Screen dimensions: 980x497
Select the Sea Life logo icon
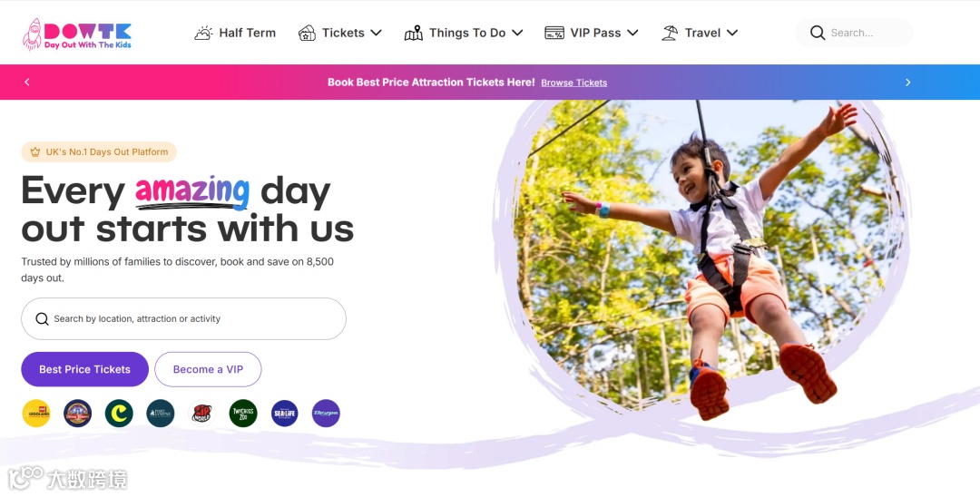coord(284,414)
